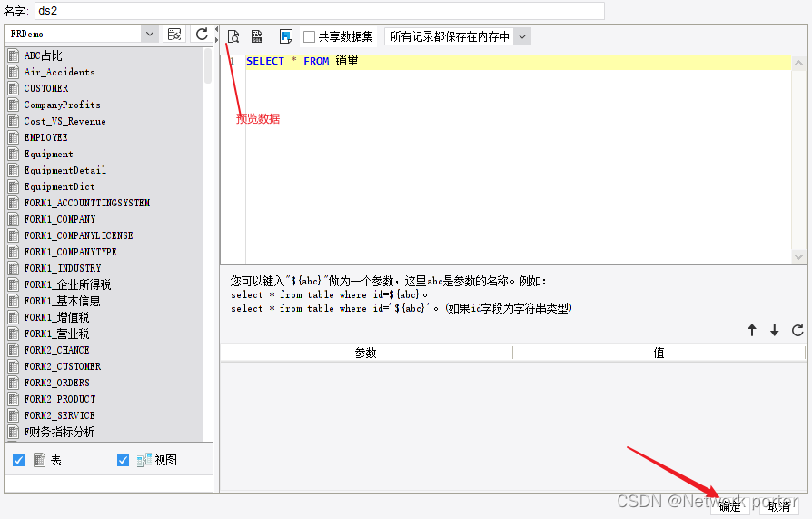Select the FORM2_CUSTOMER table

point(63,366)
